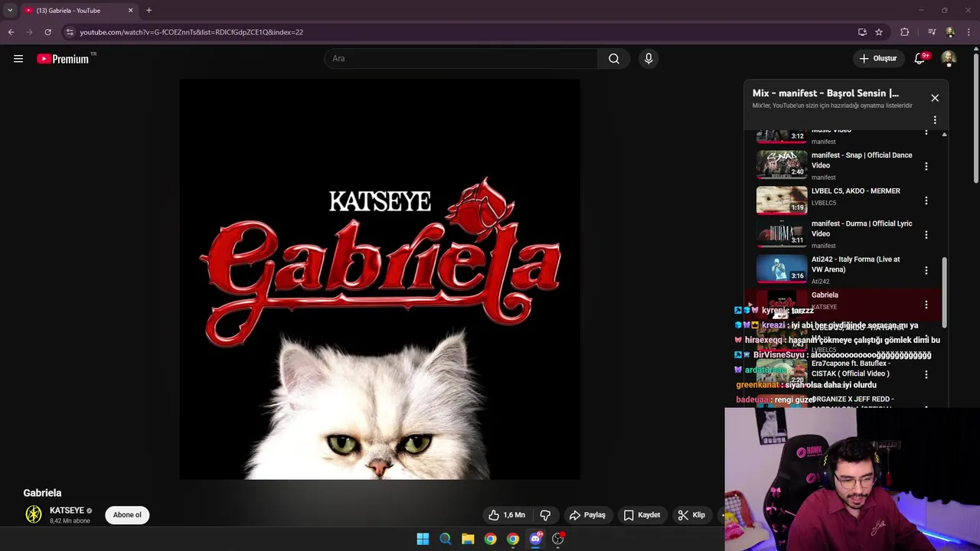Select manifest - Durma Official Lyric Video

[861, 229]
